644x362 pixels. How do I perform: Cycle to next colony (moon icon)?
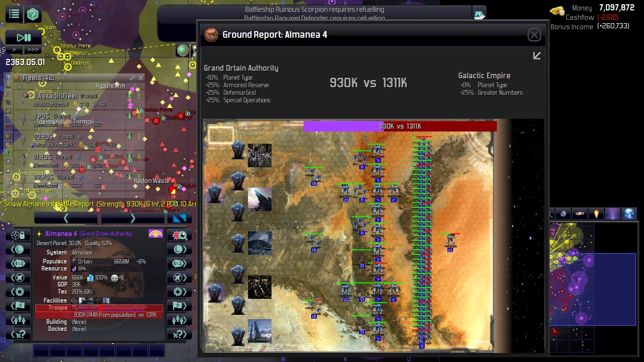click(179, 249)
